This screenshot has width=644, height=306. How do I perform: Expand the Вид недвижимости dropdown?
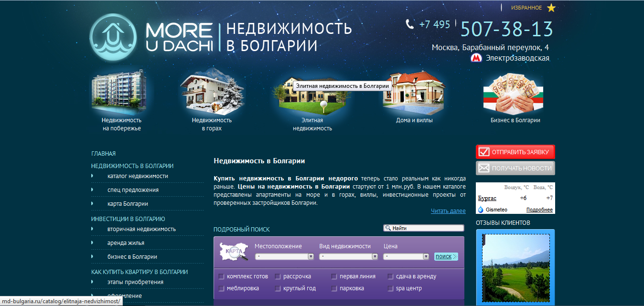click(348, 256)
